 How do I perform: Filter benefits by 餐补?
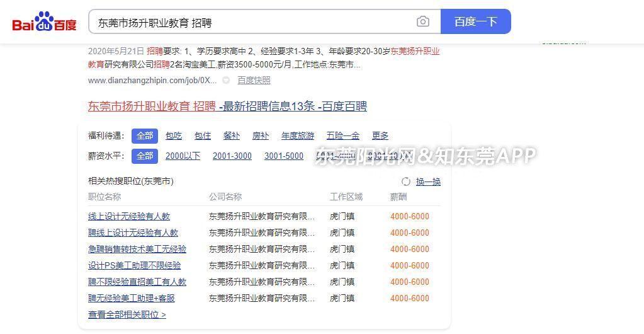coord(231,135)
